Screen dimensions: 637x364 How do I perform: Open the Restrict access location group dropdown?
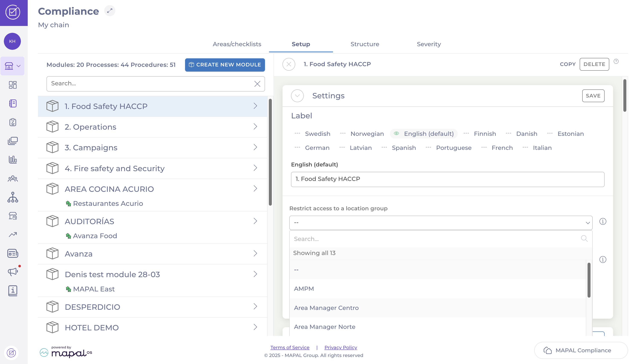pos(440,222)
